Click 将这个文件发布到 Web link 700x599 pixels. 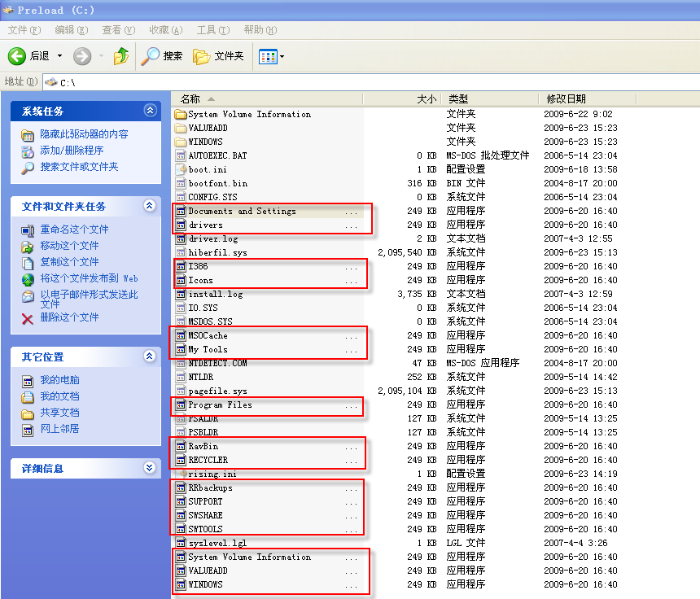89,278
